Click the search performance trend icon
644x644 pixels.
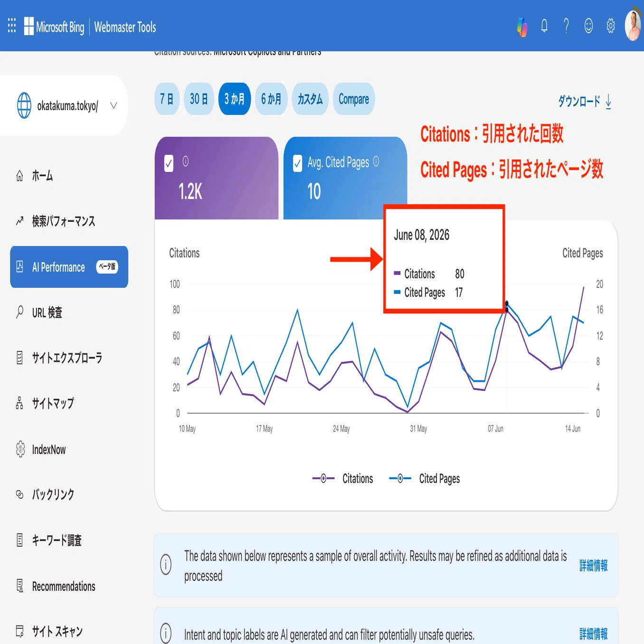(19, 221)
